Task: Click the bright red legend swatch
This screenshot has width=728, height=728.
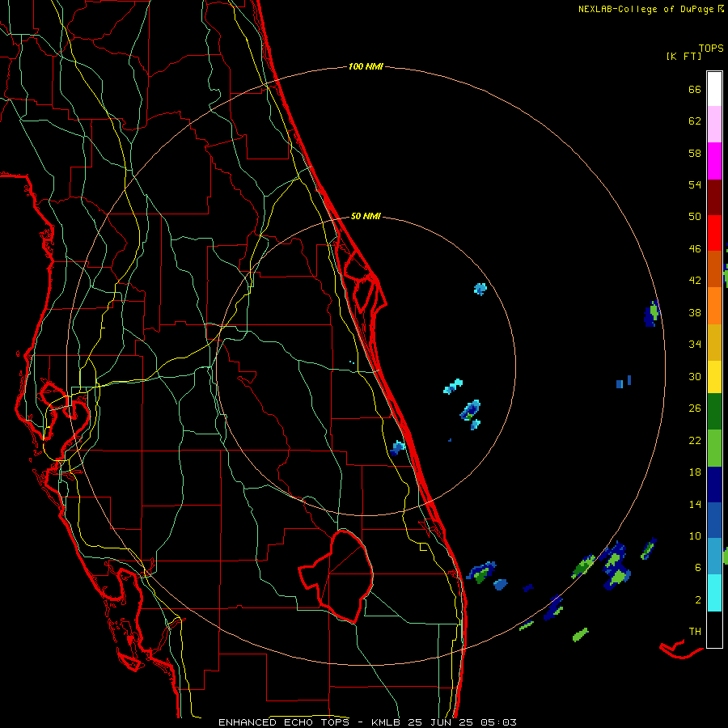Action: point(714,234)
